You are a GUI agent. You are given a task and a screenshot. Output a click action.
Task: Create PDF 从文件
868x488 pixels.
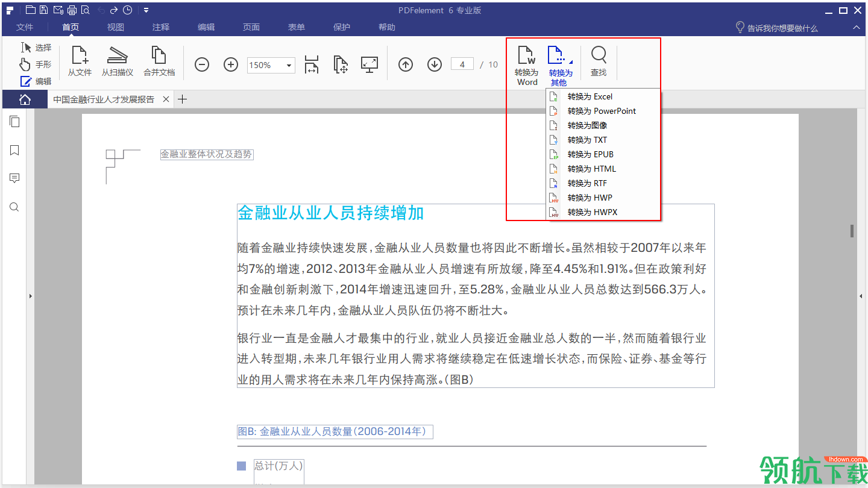coord(80,61)
